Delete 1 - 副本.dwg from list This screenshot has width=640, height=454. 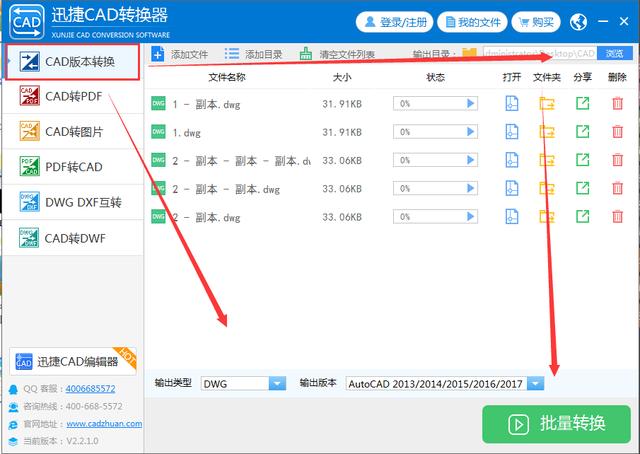coord(618,104)
